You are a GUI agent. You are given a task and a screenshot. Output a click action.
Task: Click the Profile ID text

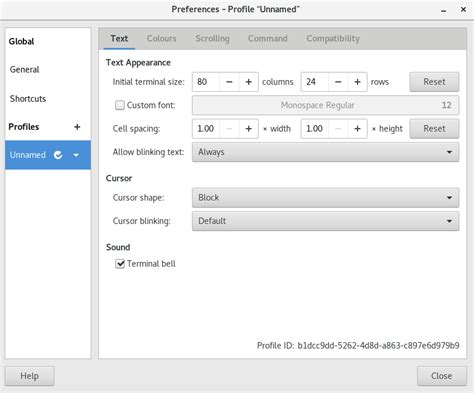click(x=358, y=346)
